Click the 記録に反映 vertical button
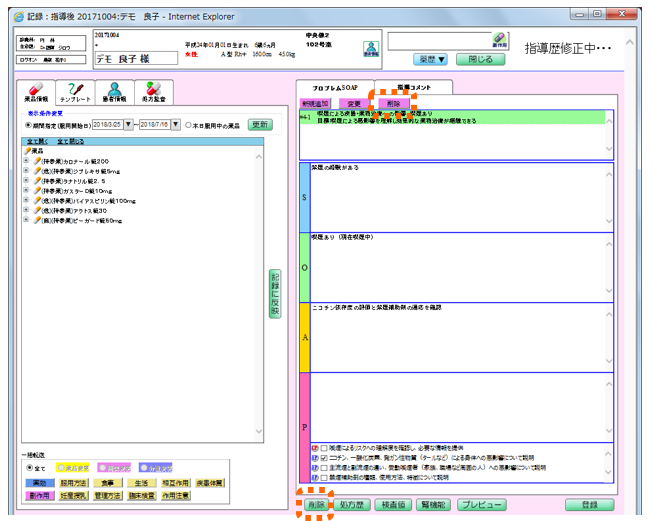The width and height of the screenshot is (654, 521). 275,293
